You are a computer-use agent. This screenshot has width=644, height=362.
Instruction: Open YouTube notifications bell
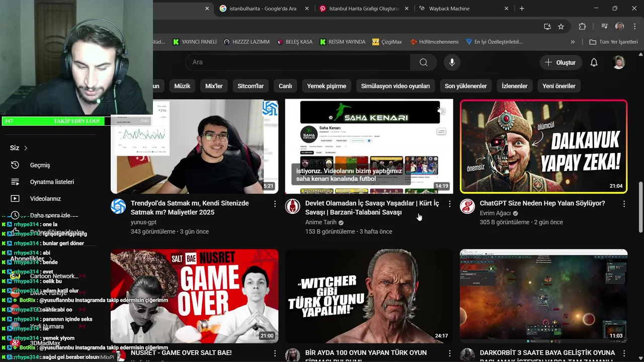[594, 62]
